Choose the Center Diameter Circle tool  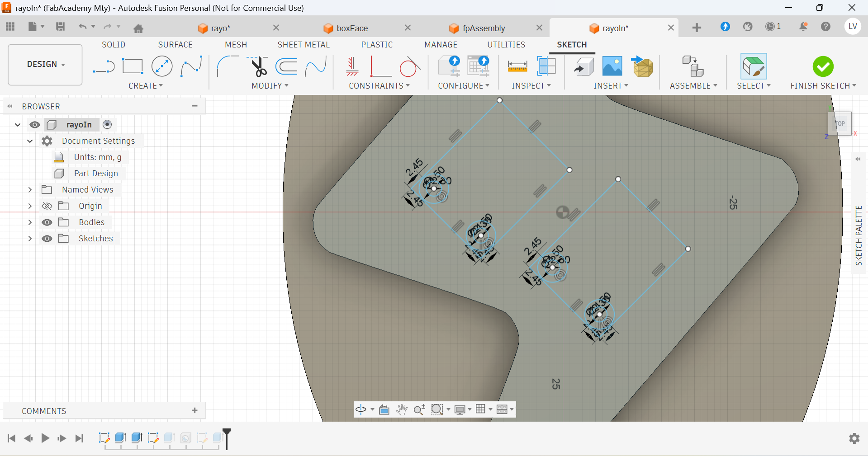[x=162, y=66]
